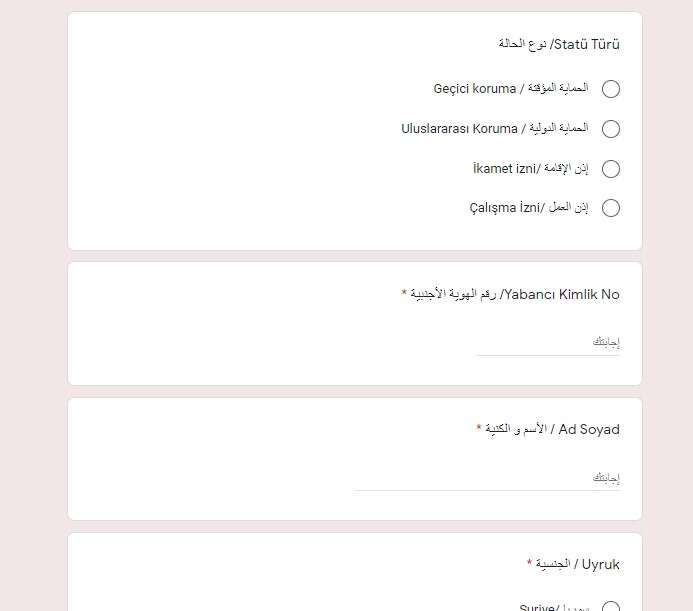Click the Uyruk question title

pos(577,564)
